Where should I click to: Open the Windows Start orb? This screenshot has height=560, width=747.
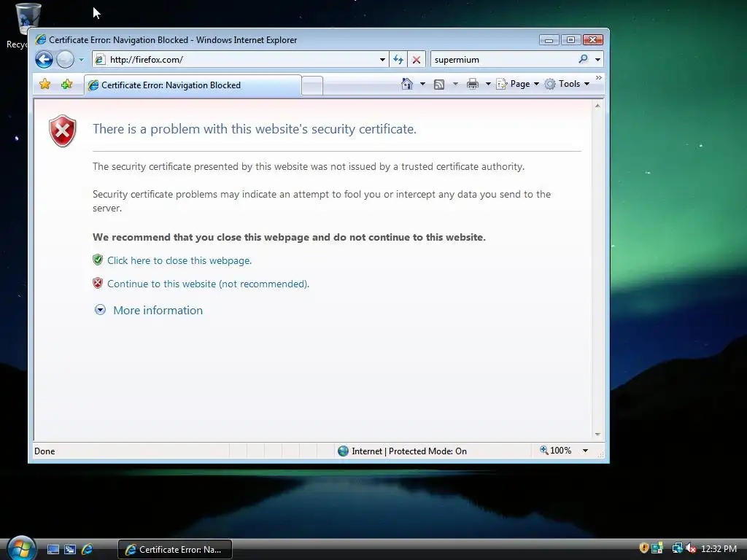[22, 548]
